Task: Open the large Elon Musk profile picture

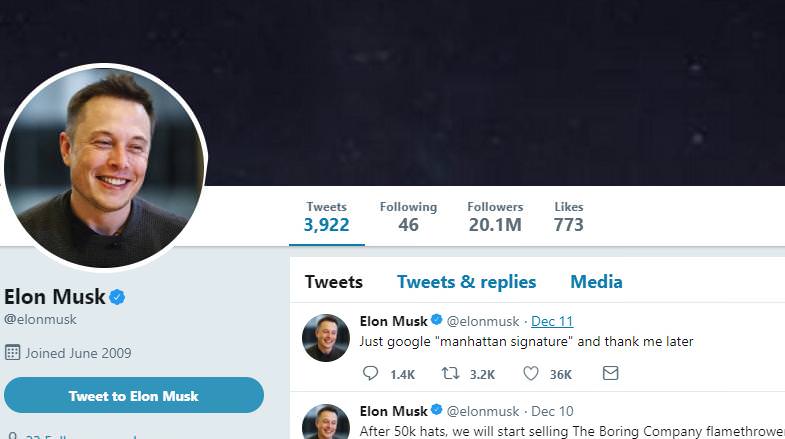Action: click(x=104, y=166)
